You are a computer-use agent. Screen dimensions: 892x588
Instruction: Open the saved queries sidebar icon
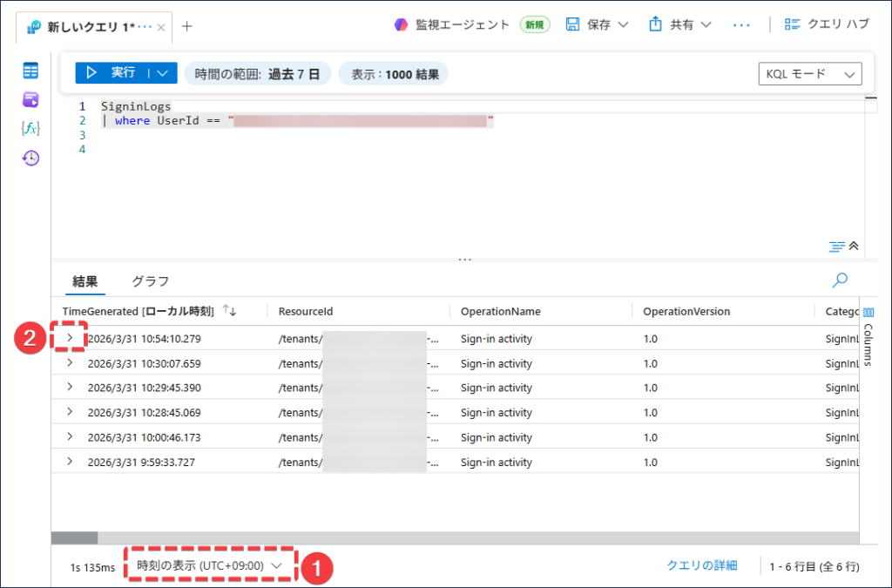tap(30, 99)
